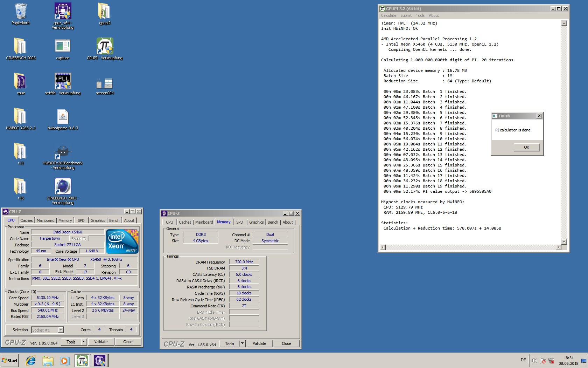The image size is (588, 368).
Task: Click the Close button in left CPU-Z window
Action: (x=128, y=342)
